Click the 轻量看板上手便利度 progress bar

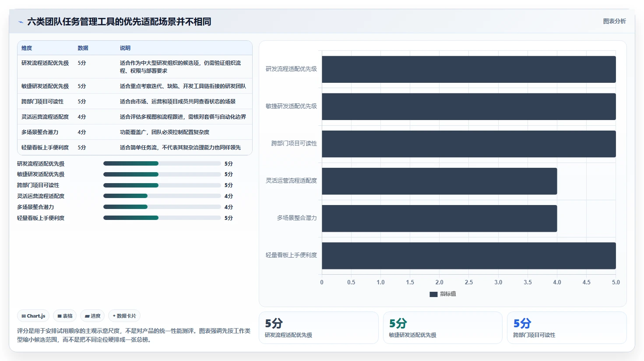click(x=162, y=218)
